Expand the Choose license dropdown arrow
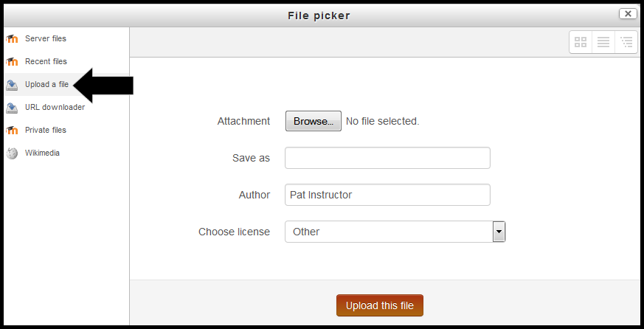This screenshot has height=329, width=644. click(499, 232)
